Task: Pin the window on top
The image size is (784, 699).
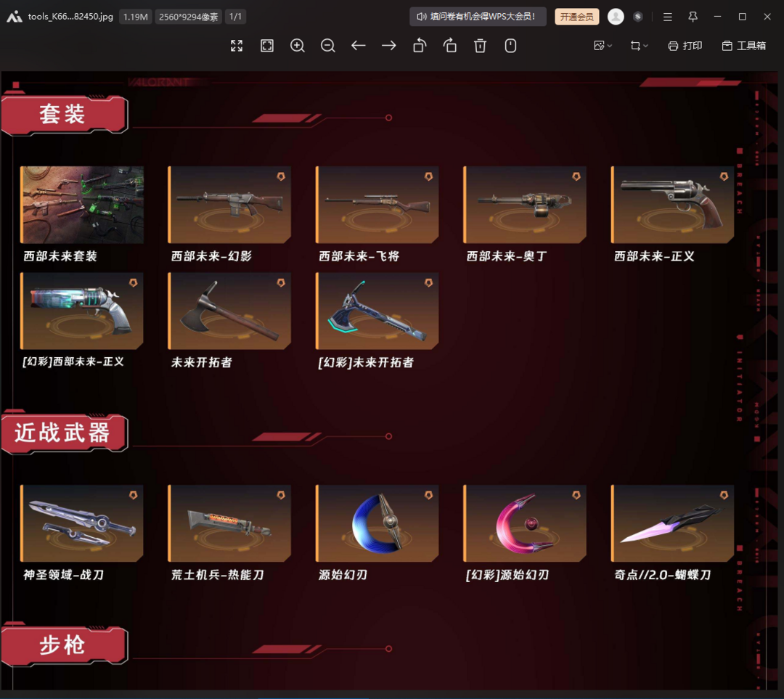Action: 693,17
